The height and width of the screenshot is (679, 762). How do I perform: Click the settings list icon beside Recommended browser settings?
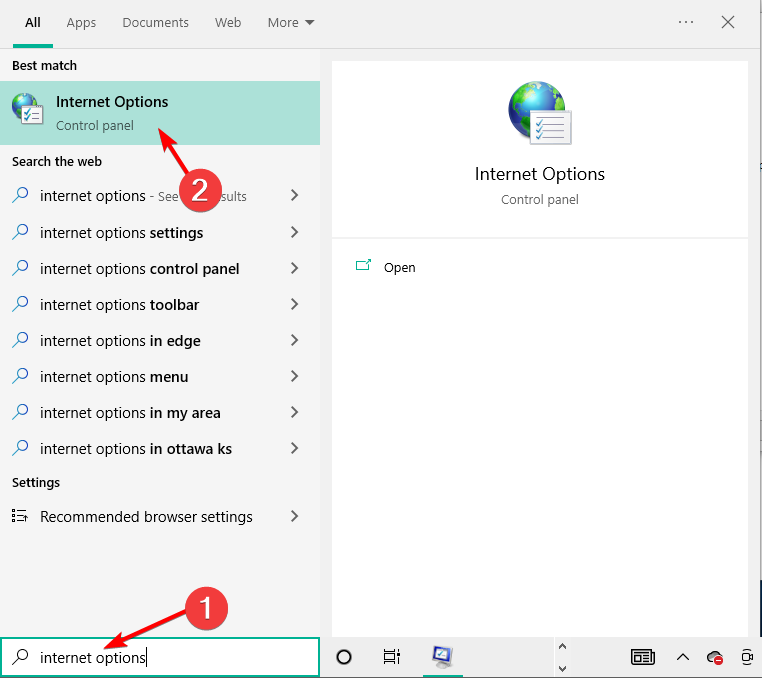pos(19,516)
